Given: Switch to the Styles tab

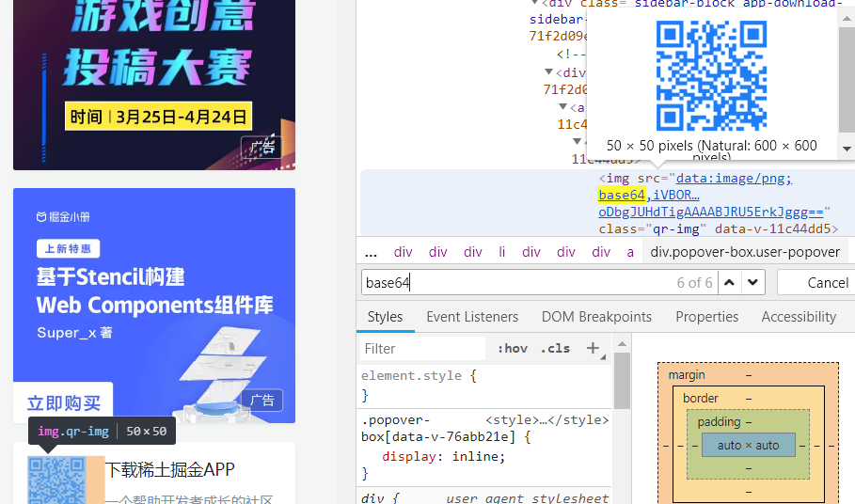Looking at the screenshot, I should pos(385,317).
